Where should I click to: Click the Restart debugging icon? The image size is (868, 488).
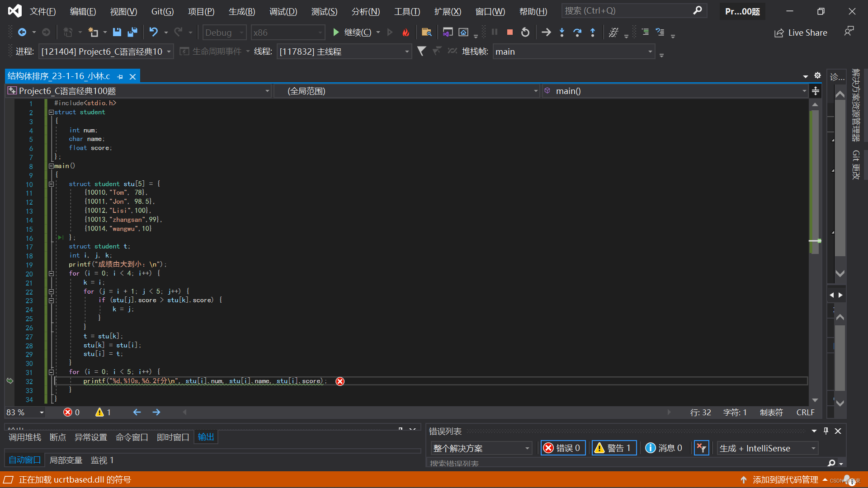(x=525, y=32)
